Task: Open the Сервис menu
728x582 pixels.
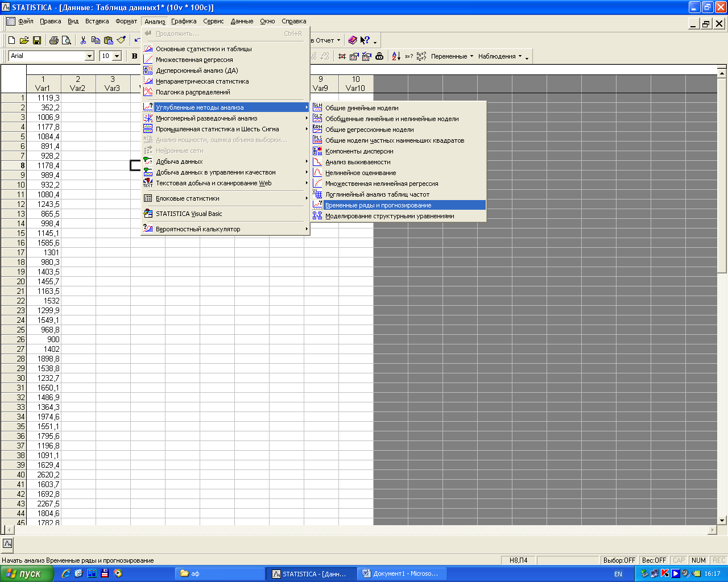Action: coord(213,21)
